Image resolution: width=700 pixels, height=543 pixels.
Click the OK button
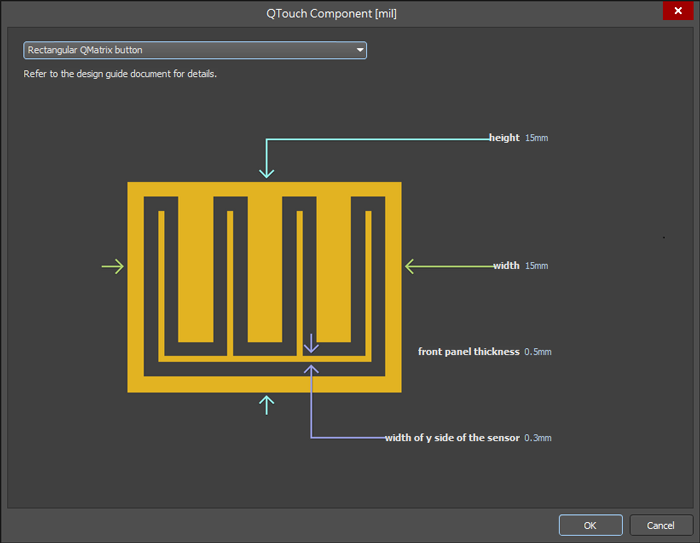point(590,525)
